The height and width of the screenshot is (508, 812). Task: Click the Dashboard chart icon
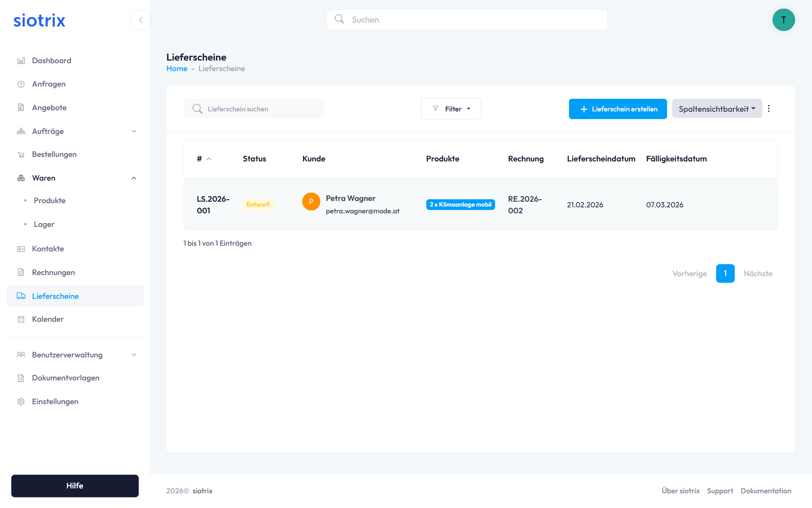click(x=21, y=61)
